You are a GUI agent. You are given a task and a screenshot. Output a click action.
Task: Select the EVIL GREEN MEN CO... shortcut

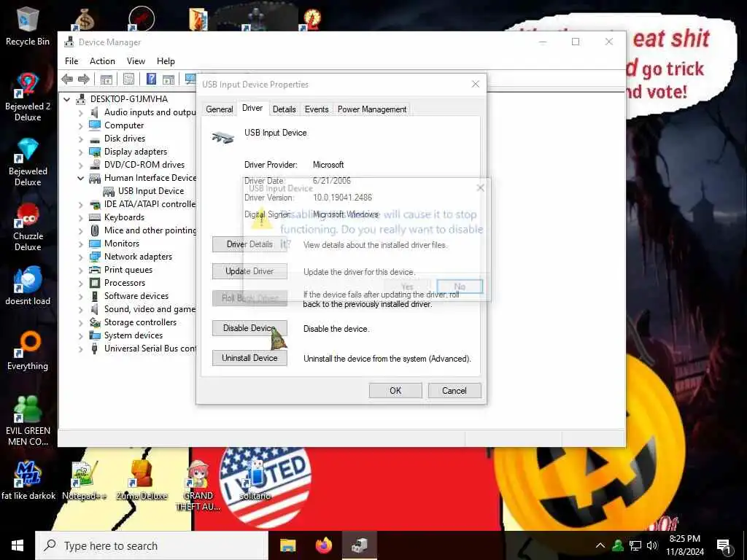click(x=28, y=421)
